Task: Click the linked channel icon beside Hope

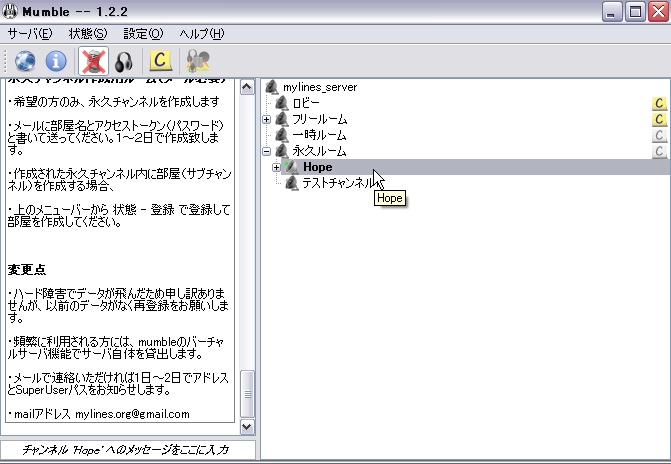Action: 291,167
